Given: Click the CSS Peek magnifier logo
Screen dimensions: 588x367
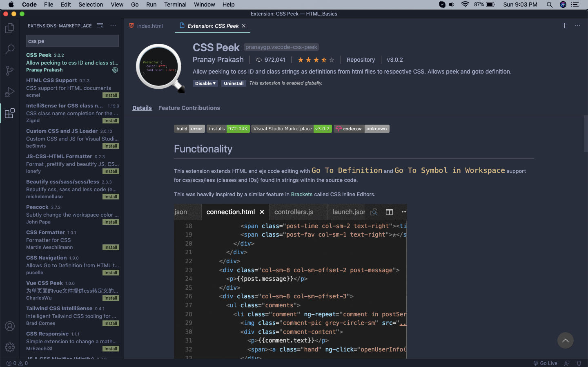Looking at the screenshot, I should pyautogui.click(x=160, y=68).
